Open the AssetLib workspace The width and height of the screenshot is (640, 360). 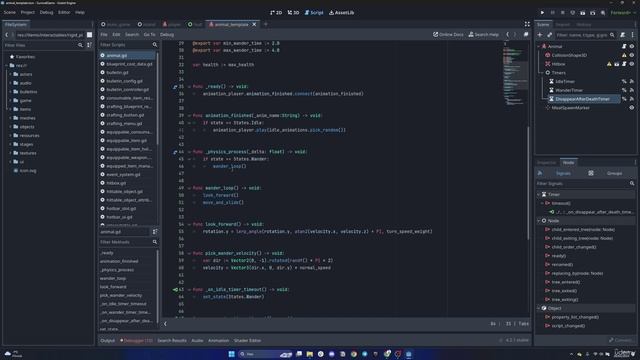point(342,13)
